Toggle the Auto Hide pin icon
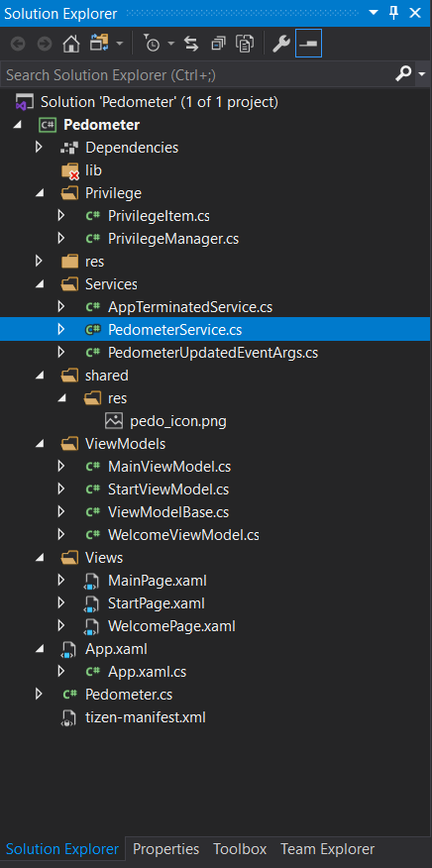 tap(393, 12)
